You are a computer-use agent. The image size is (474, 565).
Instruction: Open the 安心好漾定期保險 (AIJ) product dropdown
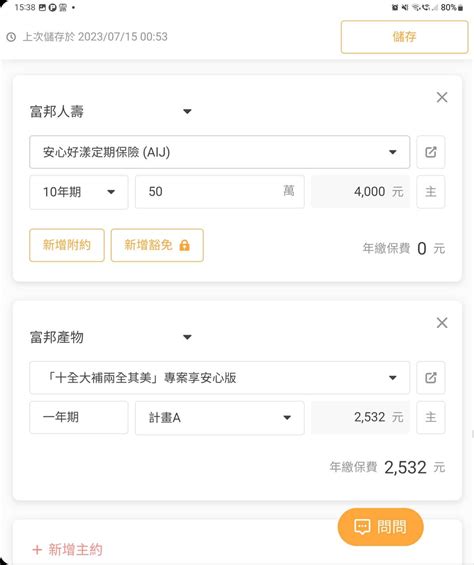[220, 152]
